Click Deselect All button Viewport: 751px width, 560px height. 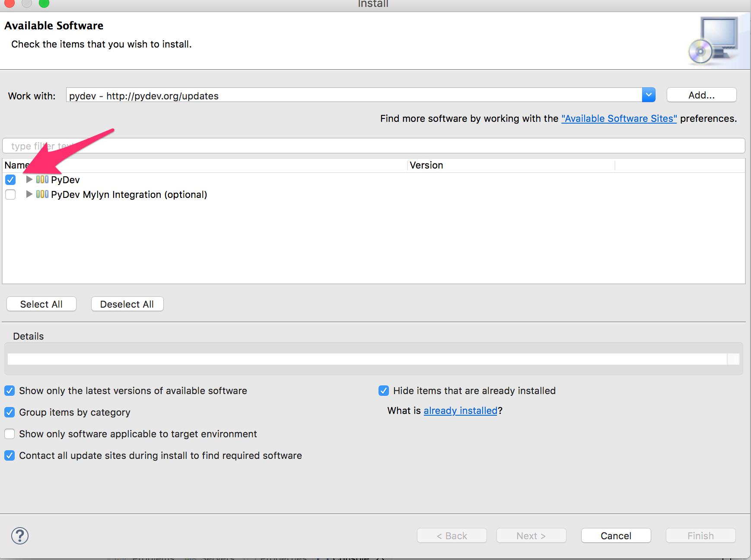click(127, 304)
